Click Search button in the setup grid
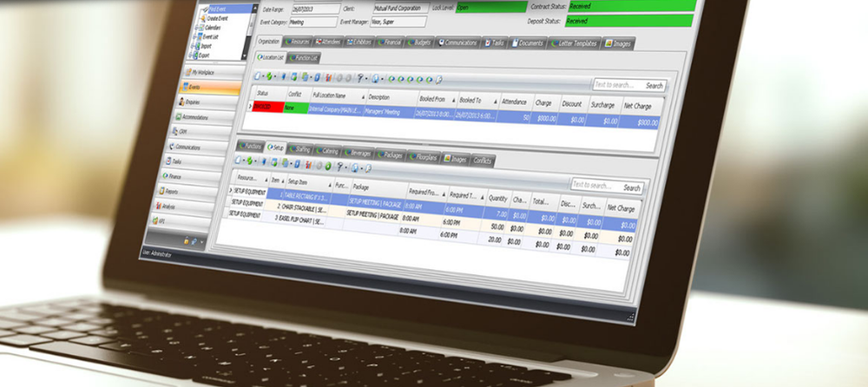 (x=632, y=187)
